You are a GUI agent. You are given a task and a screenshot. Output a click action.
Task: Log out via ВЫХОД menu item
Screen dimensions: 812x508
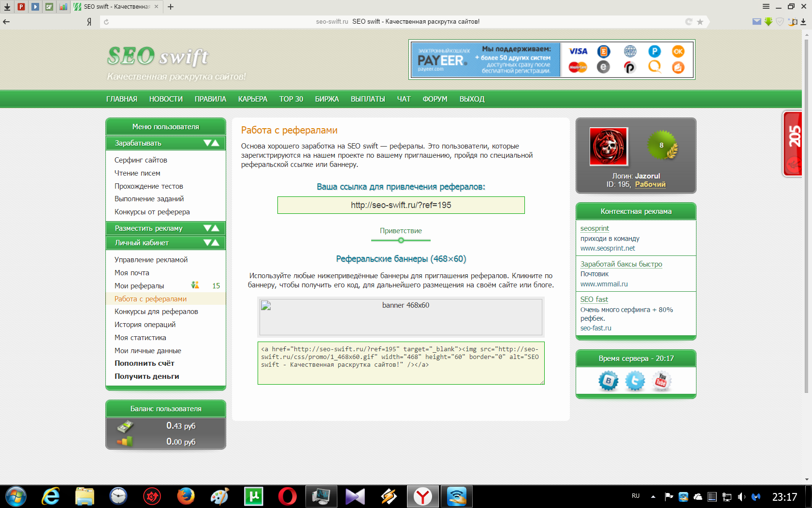472,99
